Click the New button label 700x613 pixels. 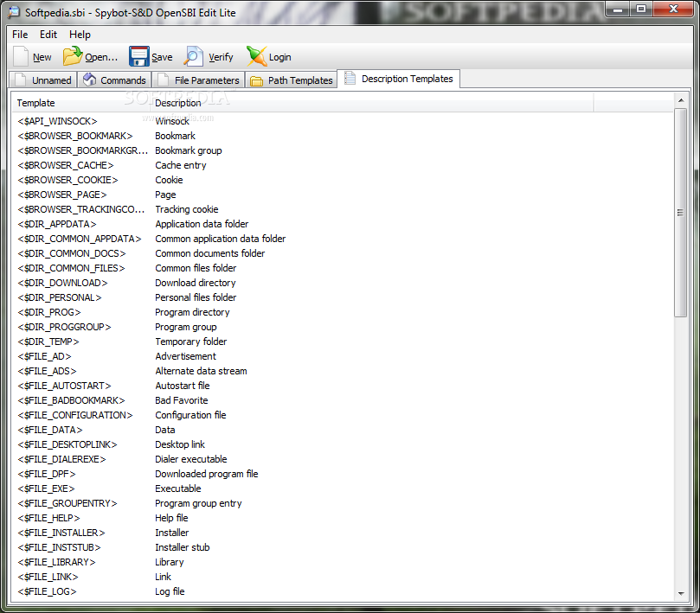42,57
